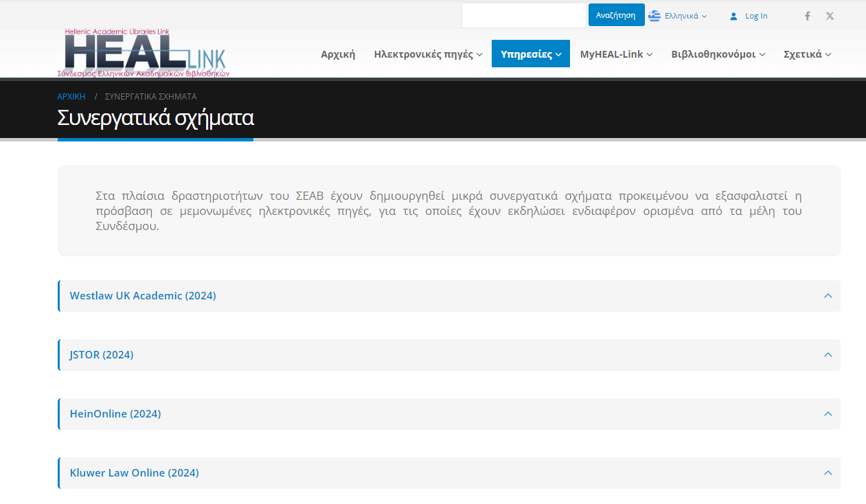
Task: Toggle the chevron on JSTOR (2024) row
Action: tap(828, 355)
